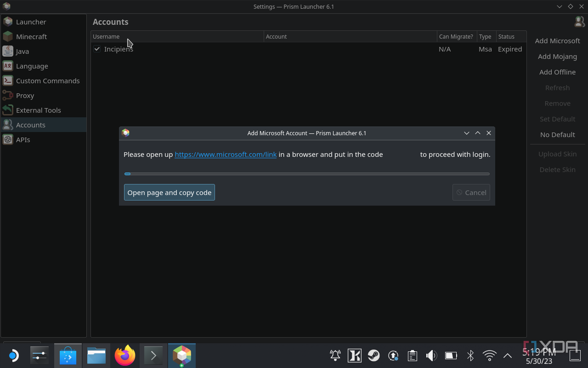
Task: Click the K tray icon
Action: (354, 355)
